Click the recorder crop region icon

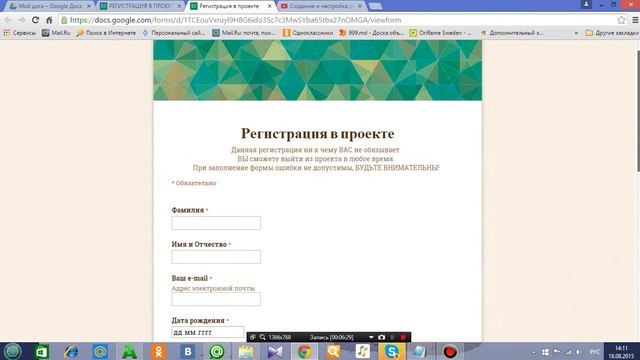[x=253, y=337]
